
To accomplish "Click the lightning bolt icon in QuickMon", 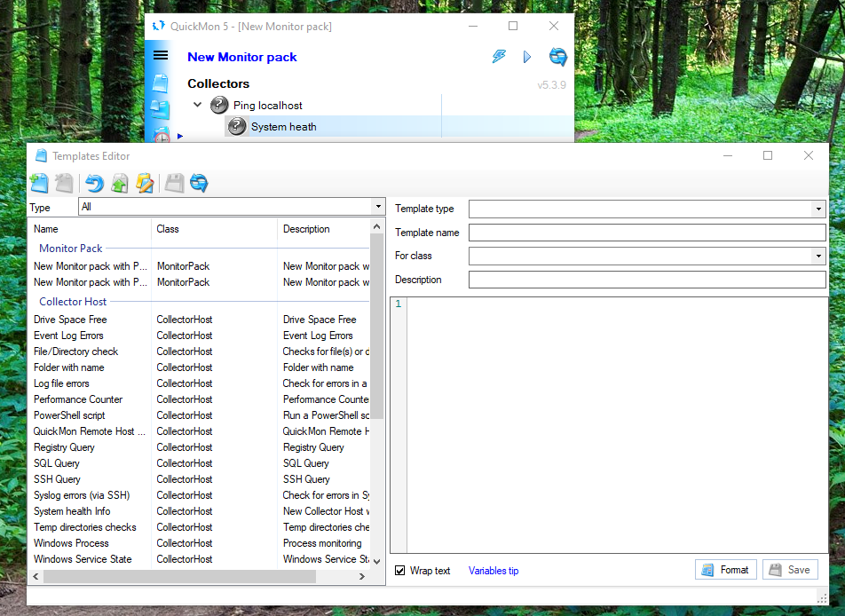I will tap(499, 56).
